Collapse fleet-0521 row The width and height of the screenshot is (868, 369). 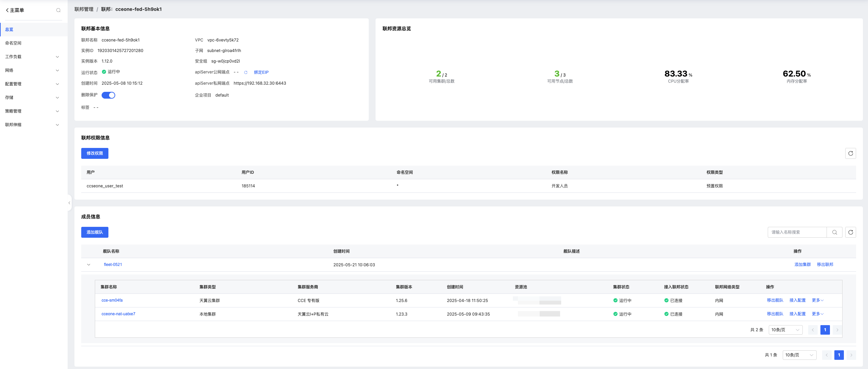(x=89, y=265)
